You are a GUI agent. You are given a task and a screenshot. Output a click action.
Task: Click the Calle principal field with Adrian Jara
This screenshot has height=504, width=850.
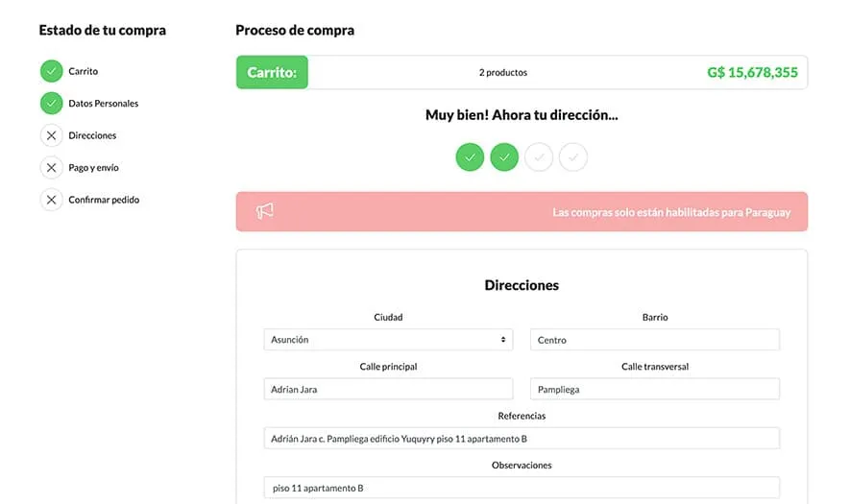coord(388,389)
